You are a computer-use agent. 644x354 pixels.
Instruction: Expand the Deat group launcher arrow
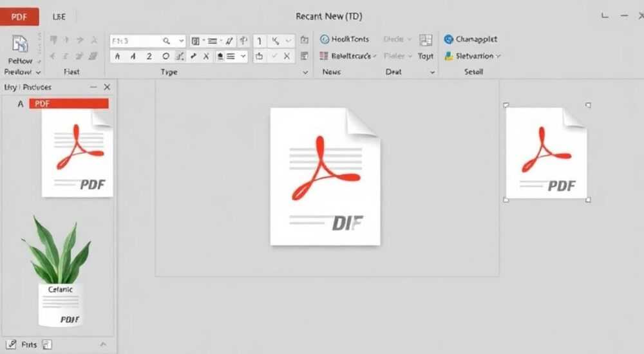(x=432, y=73)
